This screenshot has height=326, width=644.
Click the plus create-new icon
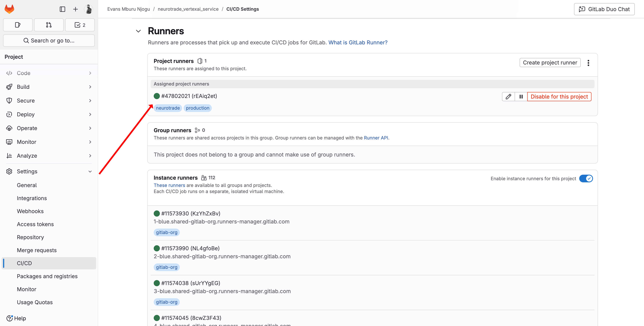(x=75, y=9)
